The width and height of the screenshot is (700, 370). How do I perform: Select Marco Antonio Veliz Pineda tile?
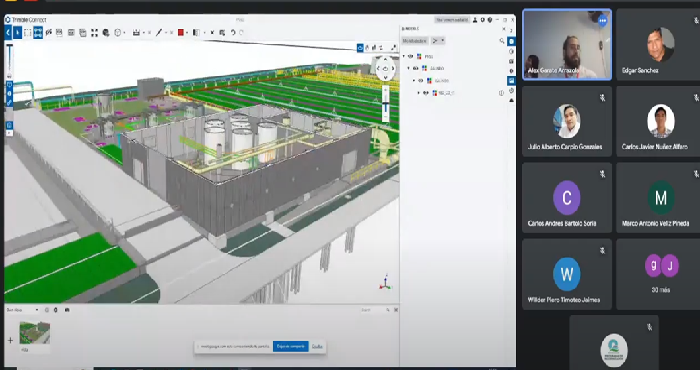pyautogui.click(x=660, y=198)
